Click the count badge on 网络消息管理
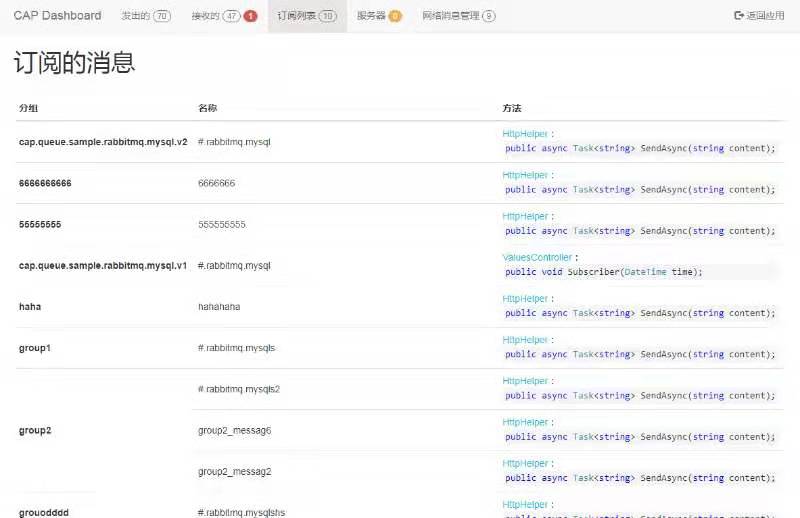Screen dimensions: 800x518 click(x=489, y=16)
